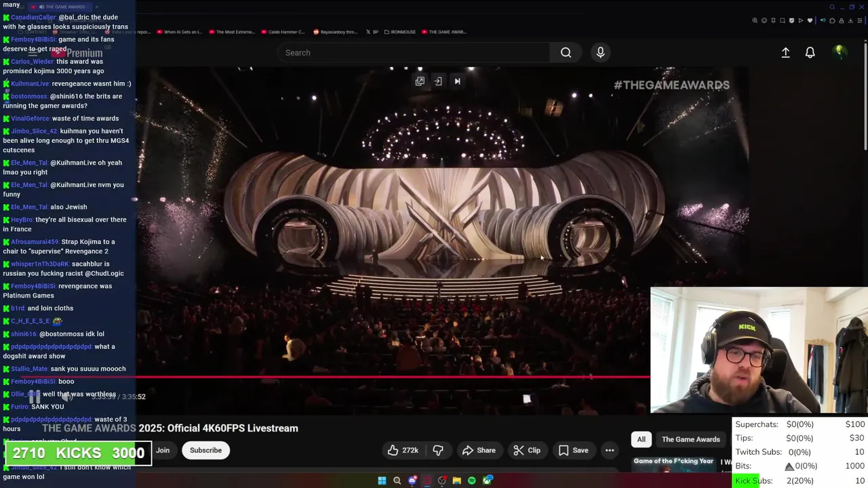Click the streamer webcam overlay

759,350
